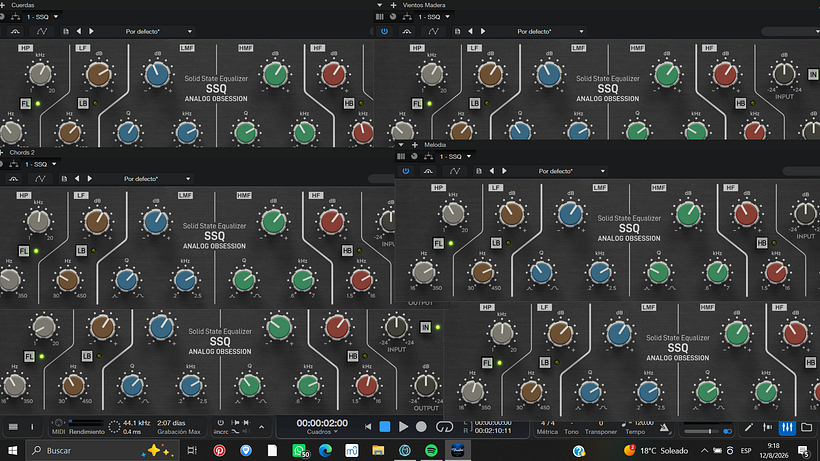Click preset file icon in Chords 2 window

click(64, 179)
